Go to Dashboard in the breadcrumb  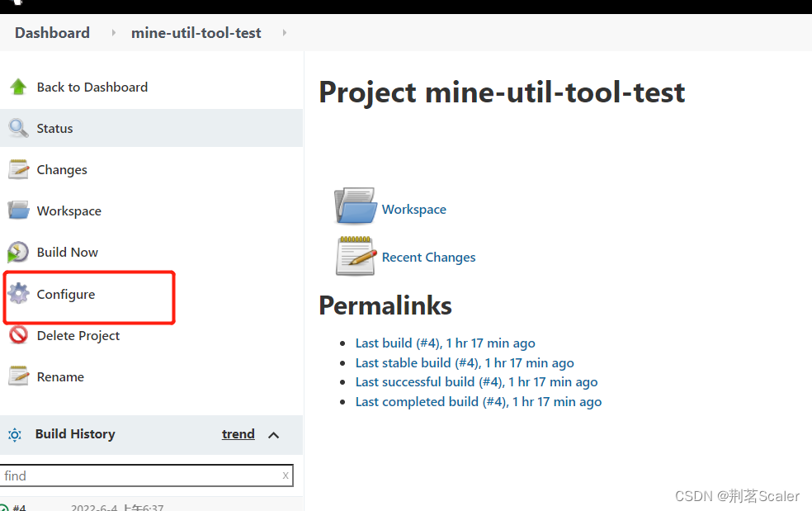coord(52,33)
